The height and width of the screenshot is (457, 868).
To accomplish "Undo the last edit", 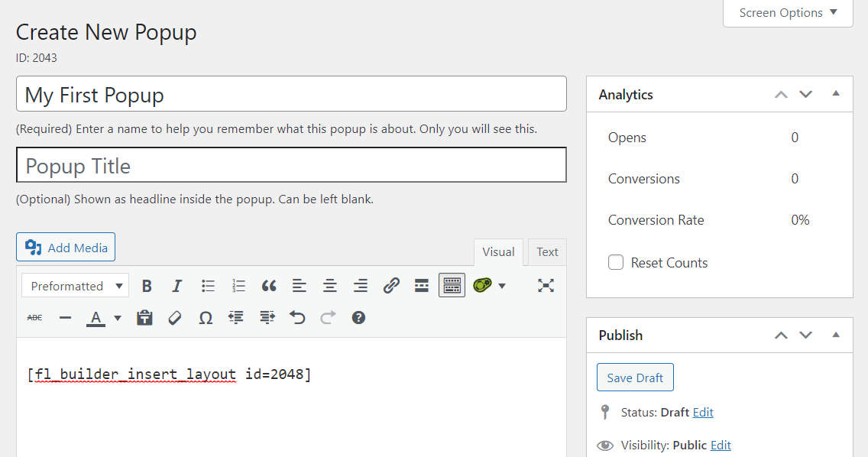I will pyautogui.click(x=297, y=318).
